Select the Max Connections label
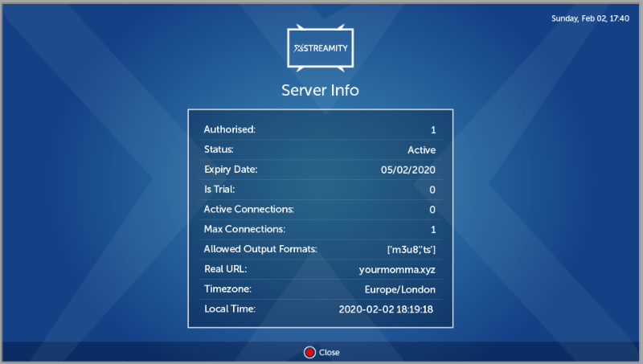643x364 pixels. [244, 230]
